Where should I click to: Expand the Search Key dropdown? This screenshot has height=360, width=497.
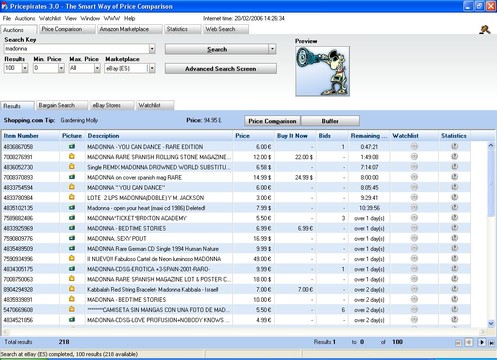(152, 49)
